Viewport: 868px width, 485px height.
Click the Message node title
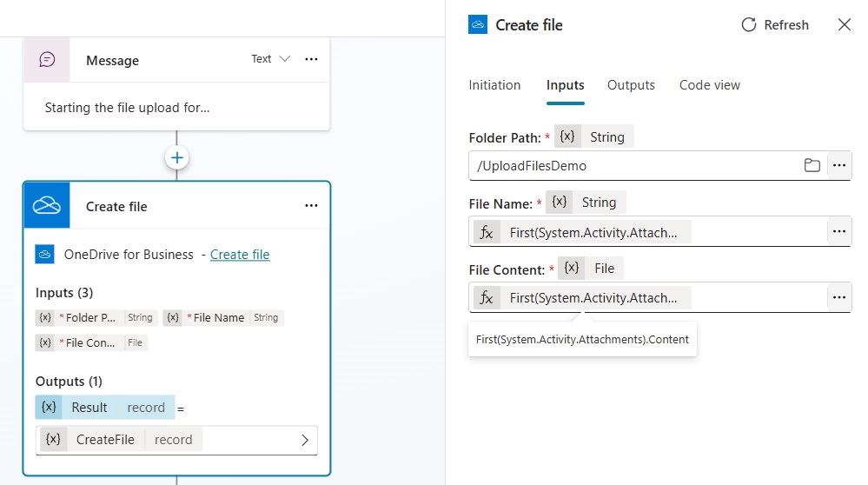click(x=112, y=60)
